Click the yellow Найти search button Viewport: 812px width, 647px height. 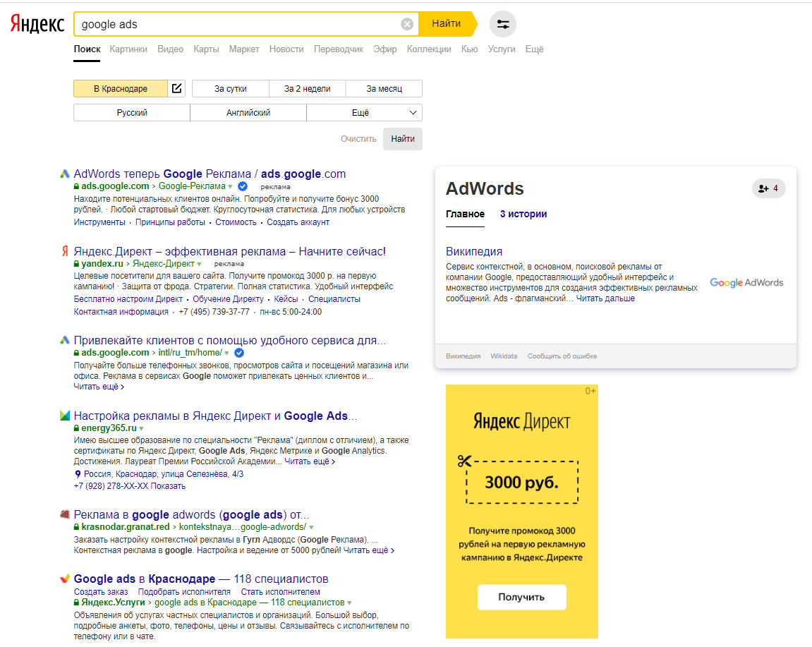[x=447, y=24]
